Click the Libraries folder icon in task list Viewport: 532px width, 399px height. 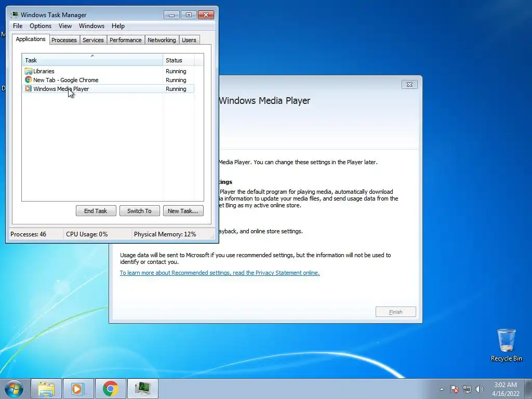28,71
